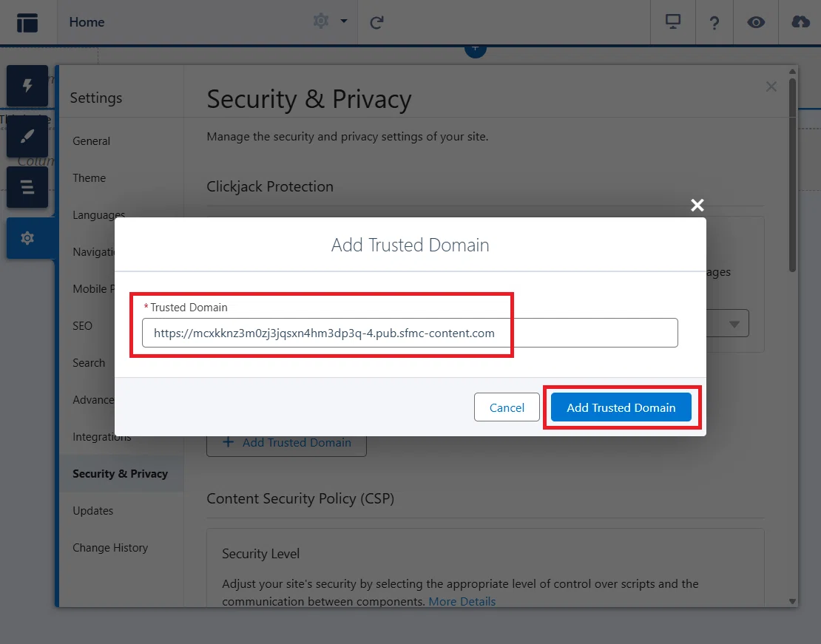Expand the clickjack protection level dropdown

[734, 324]
